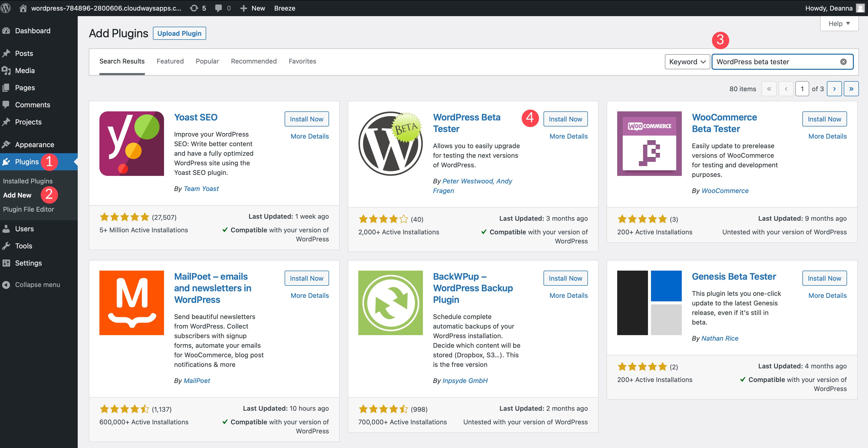Click the Search Results tab
Image resolution: width=868 pixels, height=448 pixels.
122,61
